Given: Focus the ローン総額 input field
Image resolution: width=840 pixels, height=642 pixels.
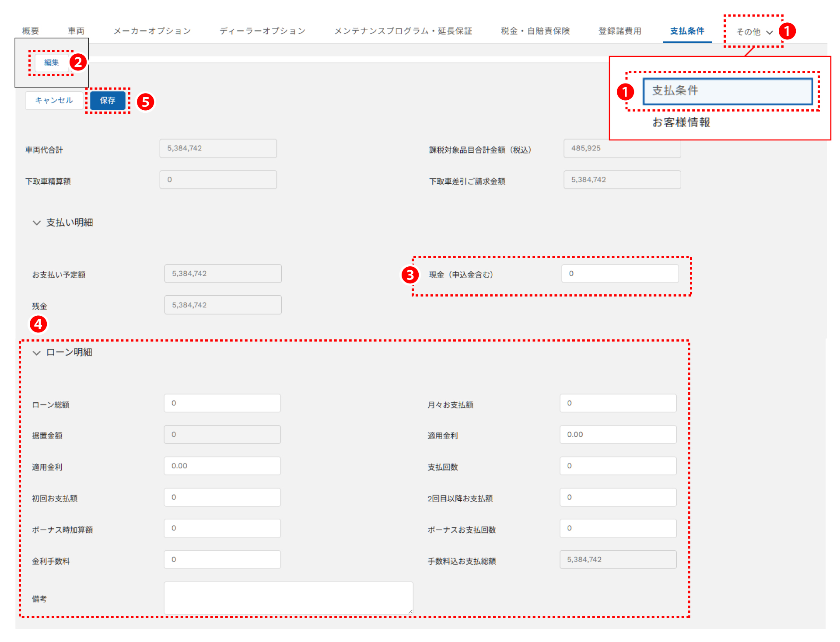Looking at the screenshot, I should click(222, 403).
